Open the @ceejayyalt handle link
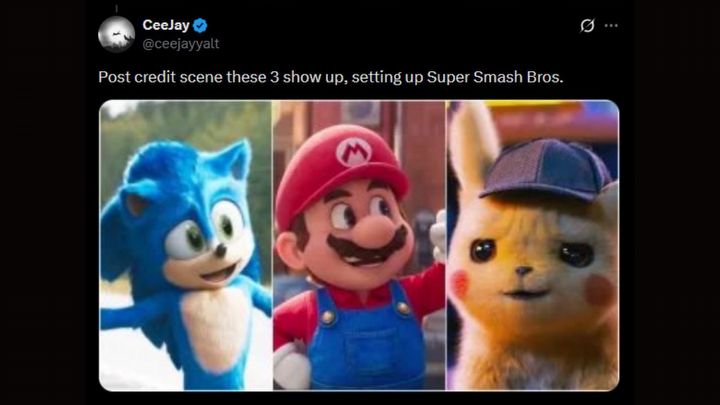 pyautogui.click(x=179, y=43)
